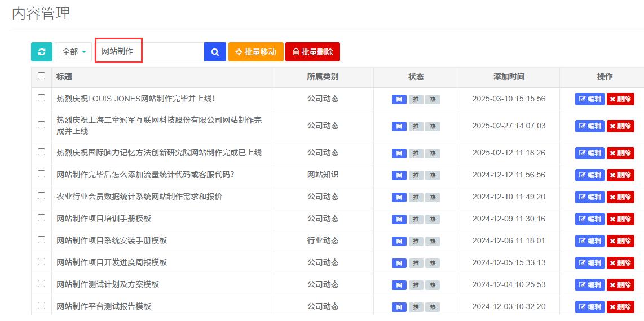Toggle 热 badge on the 2025-02-12 article row
The width and height of the screenshot is (644, 321).
click(x=433, y=153)
